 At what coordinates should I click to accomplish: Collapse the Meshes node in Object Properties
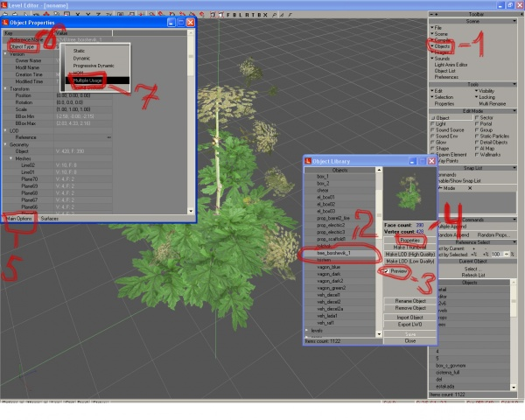(11, 158)
